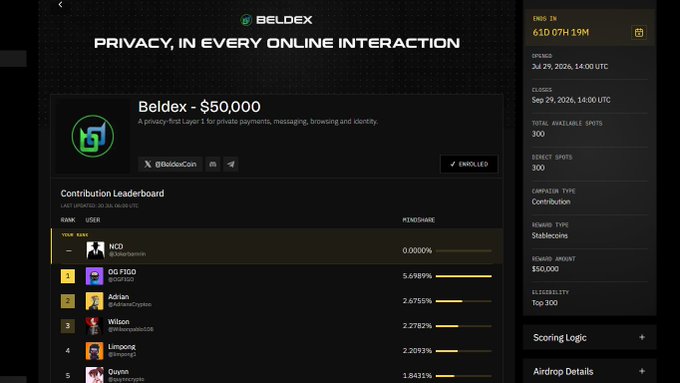Select the rank 2 badge
680x383 pixels.
[x=68, y=301]
